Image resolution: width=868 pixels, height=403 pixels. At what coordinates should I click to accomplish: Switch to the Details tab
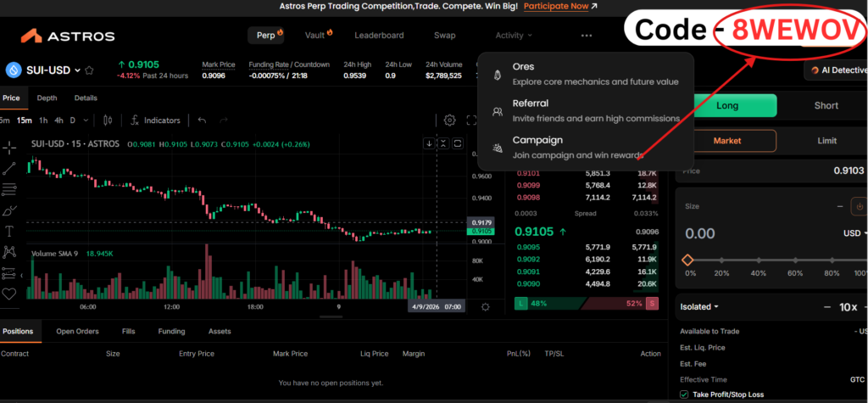click(86, 98)
